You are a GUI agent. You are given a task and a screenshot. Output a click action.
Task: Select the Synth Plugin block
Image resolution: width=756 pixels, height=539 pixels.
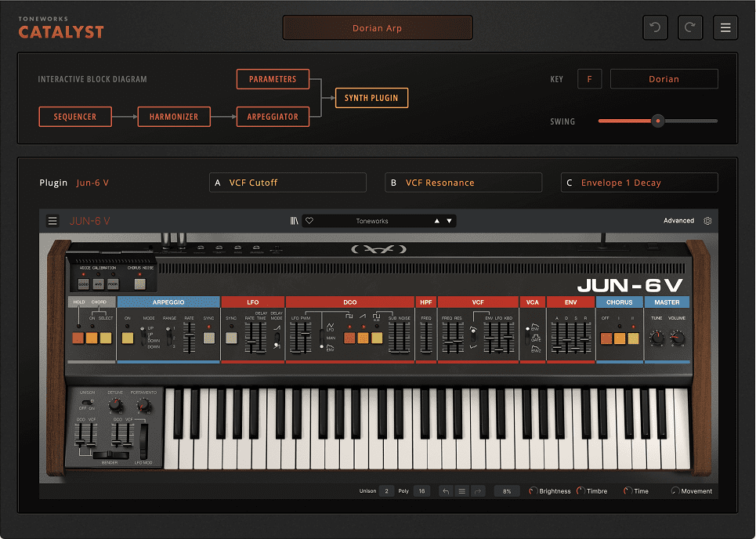(x=371, y=98)
